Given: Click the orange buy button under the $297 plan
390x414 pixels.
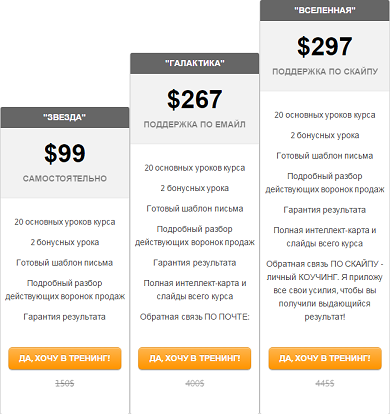Looking at the screenshot, I should (x=325, y=358).
